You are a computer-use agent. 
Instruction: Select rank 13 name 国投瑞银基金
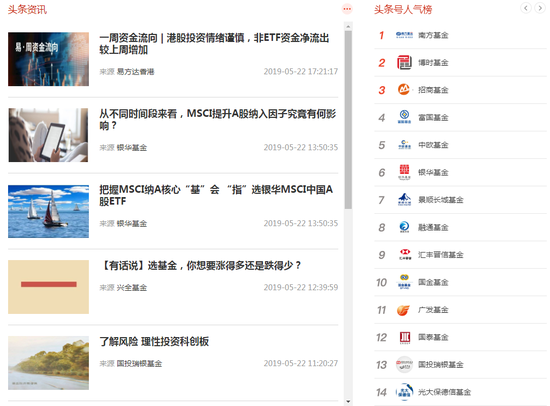(x=441, y=365)
